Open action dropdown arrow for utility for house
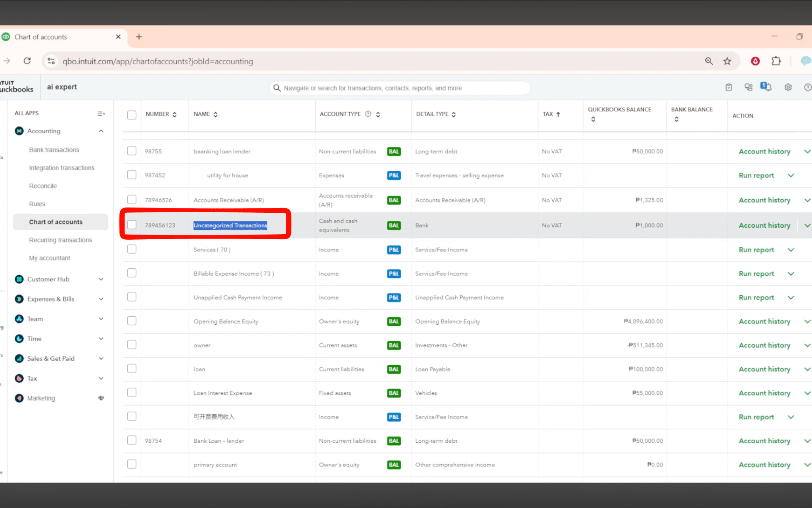 pyautogui.click(x=791, y=175)
